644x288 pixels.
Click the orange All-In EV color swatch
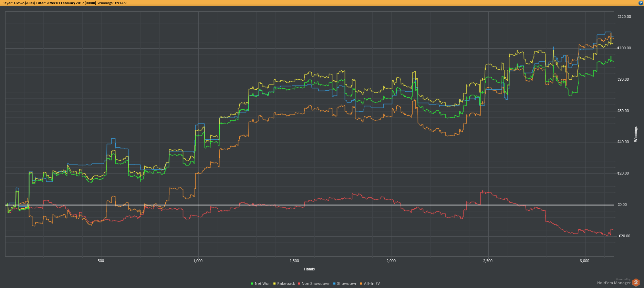click(x=362, y=284)
